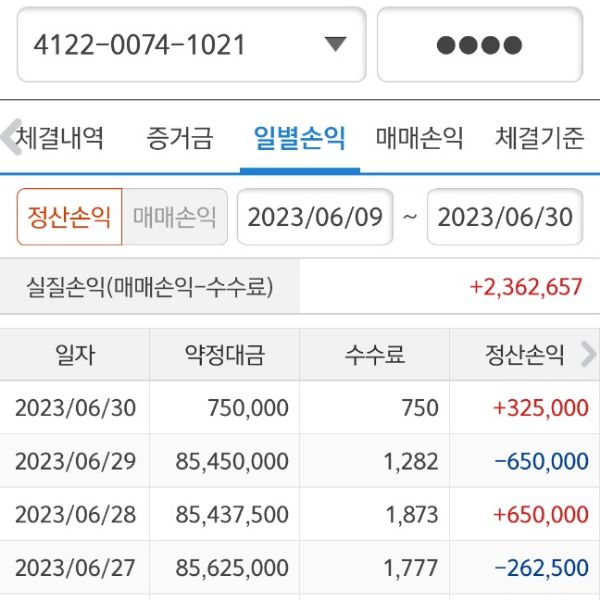Switch to the 증거금 tab
600x600 pixels.
pyautogui.click(x=180, y=138)
